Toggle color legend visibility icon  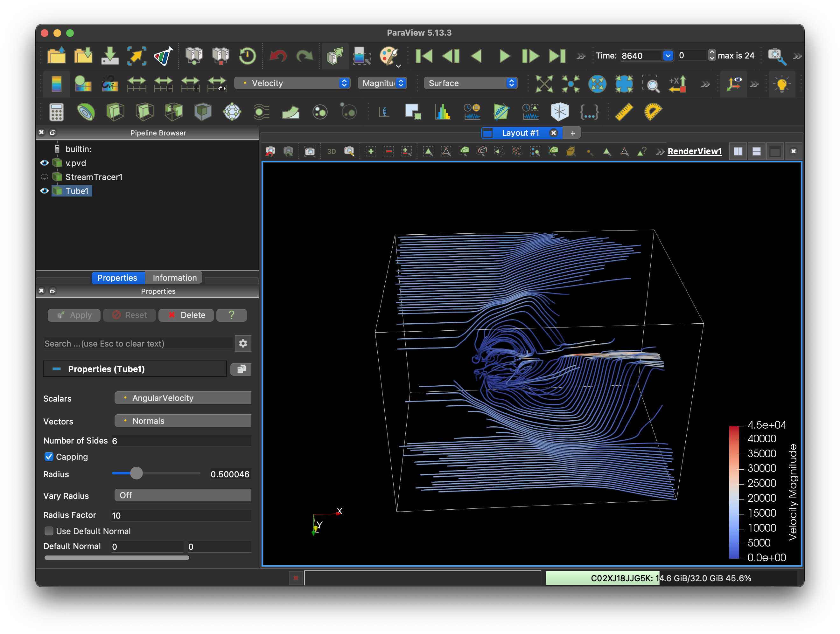(57, 84)
